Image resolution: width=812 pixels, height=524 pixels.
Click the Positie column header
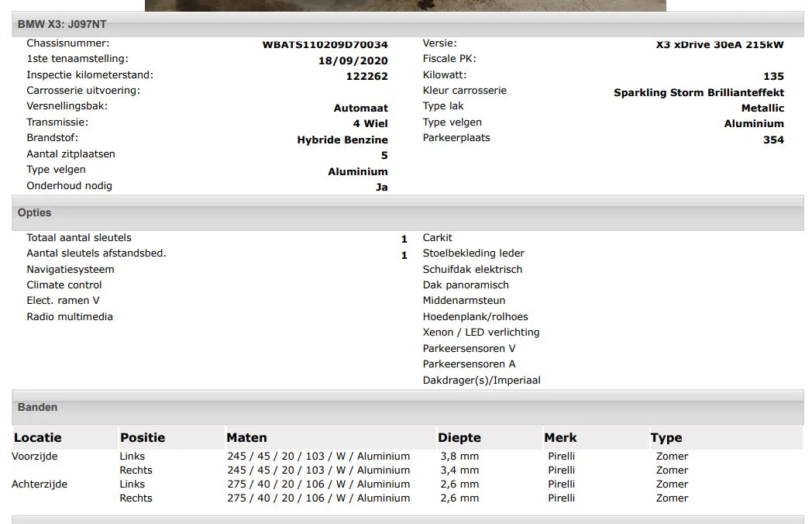coord(143,438)
